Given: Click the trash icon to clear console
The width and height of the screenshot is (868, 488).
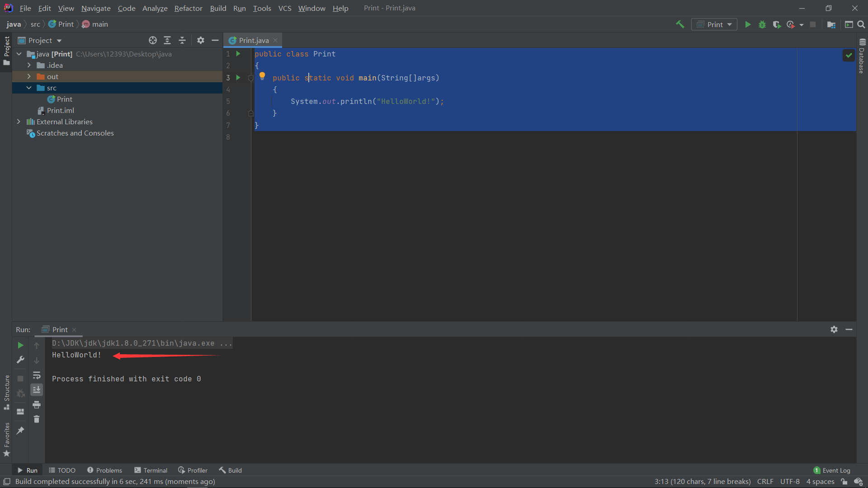Looking at the screenshot, I should [37, 419].
